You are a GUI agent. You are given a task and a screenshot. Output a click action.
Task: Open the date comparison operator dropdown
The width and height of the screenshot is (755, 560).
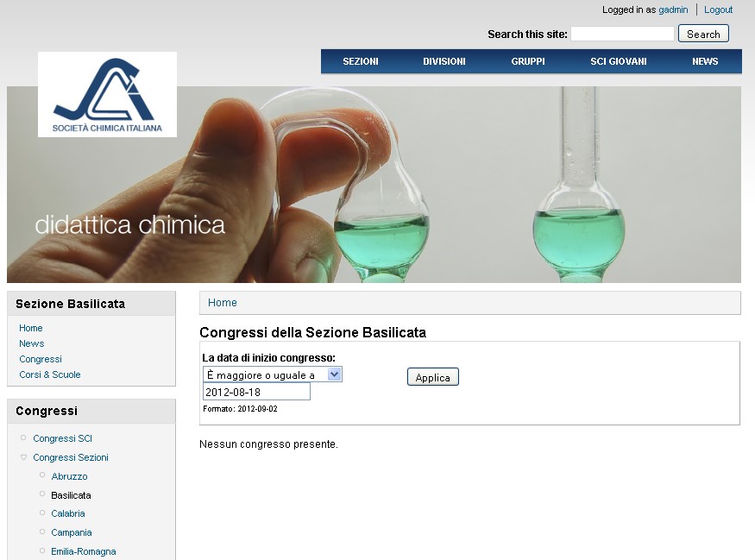(273, 374)
